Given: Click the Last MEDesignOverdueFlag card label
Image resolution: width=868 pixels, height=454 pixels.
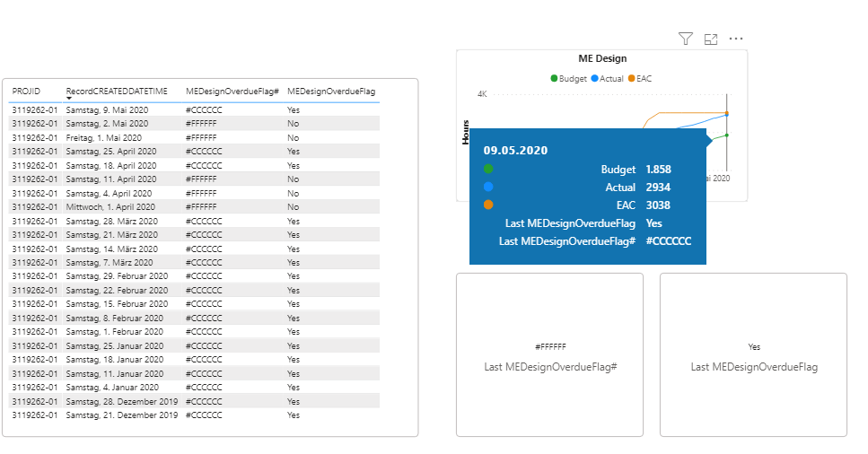Looking at the screenshot, I should (754, 367).
